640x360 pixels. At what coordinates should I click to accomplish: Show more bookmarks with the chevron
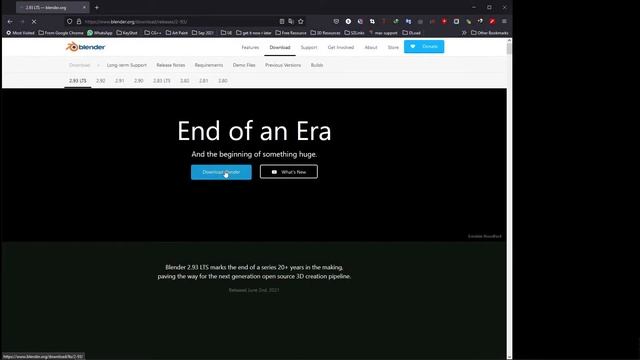[464, 33]
